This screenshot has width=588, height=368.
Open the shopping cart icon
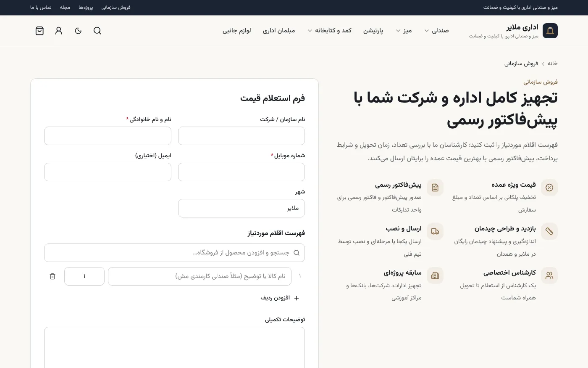(x=39, y=31)
